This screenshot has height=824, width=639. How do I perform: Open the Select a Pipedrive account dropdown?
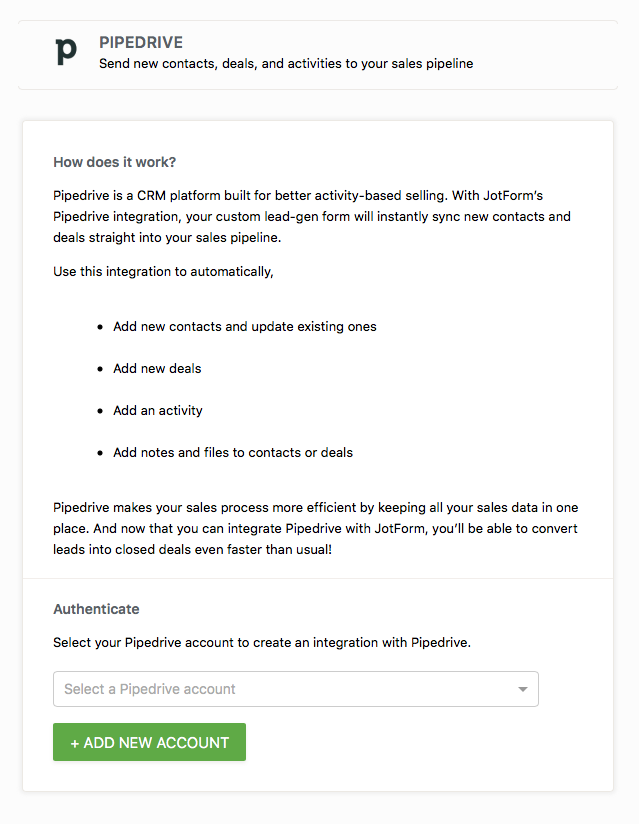(295, 689)
